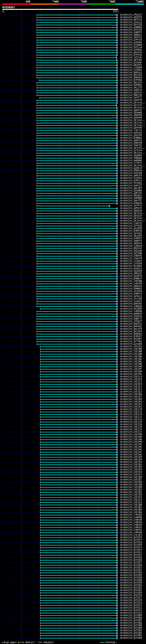Viewport: 146px width, 644px height.
Task: Open hit UniRef100_Q9ZUT9
Action: tap(131, 17)
